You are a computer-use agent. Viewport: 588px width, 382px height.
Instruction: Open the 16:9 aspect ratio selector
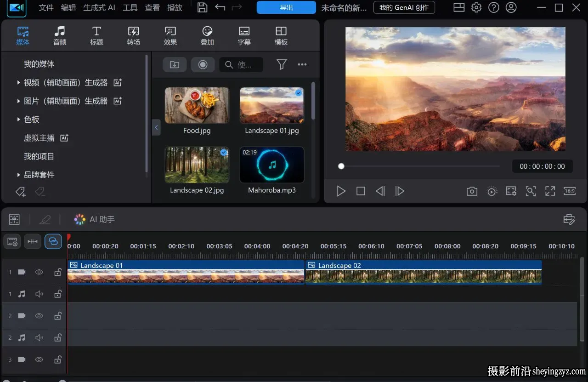(x=570, y=191)
